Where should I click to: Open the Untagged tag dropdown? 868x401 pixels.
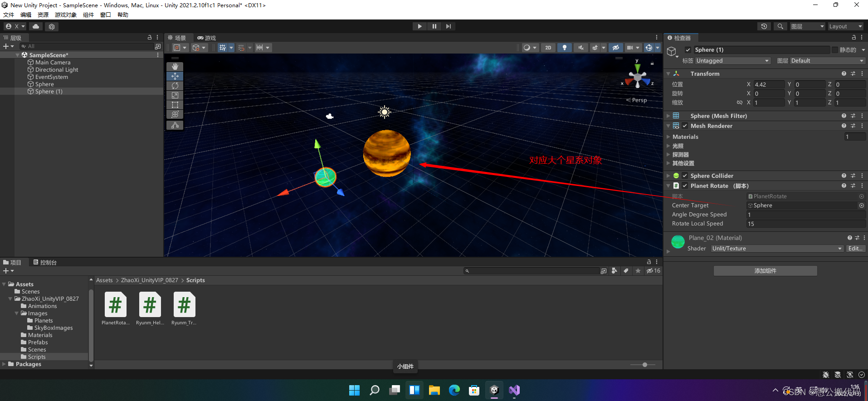click(733, 61)
